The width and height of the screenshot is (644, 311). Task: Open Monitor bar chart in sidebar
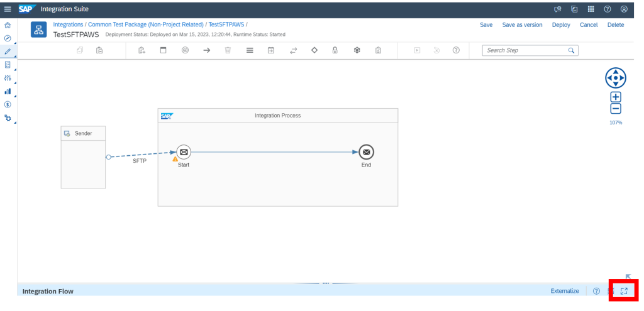[x=8, y=91]
